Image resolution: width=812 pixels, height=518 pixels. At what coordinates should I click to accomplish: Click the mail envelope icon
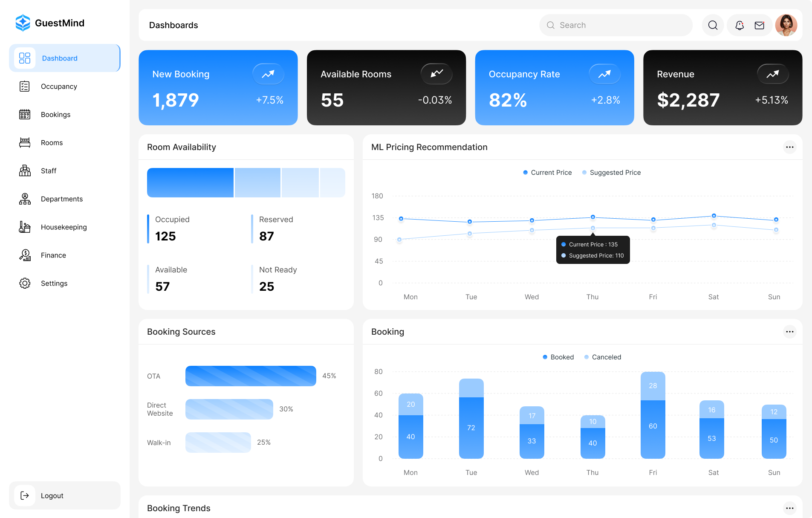coord(759,25)
